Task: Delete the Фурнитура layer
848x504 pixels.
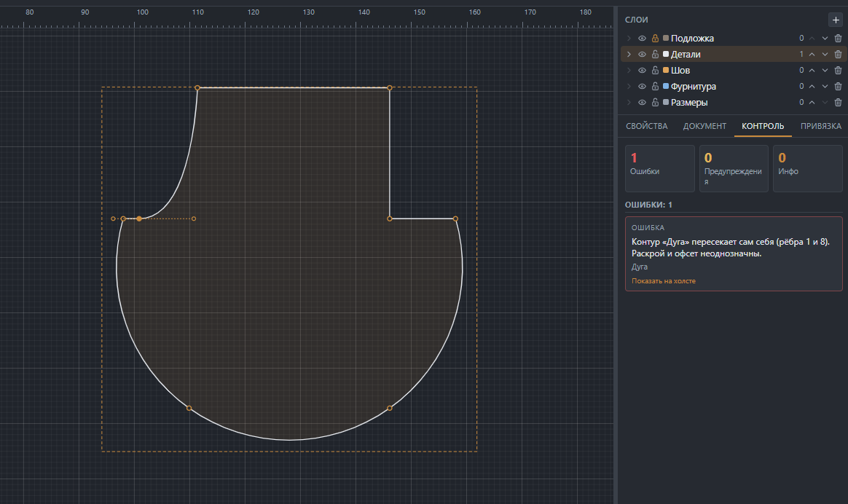Action: (838, 87)
